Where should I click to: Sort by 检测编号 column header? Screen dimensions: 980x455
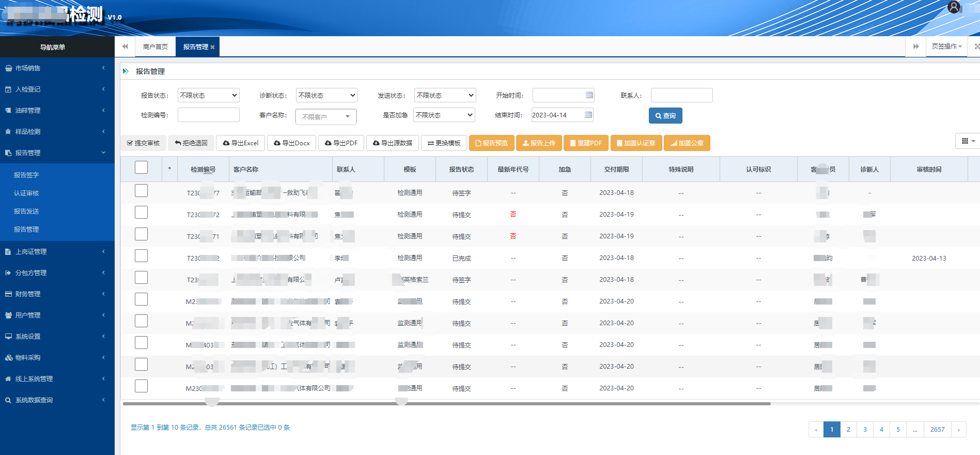[x=203, y=170]
